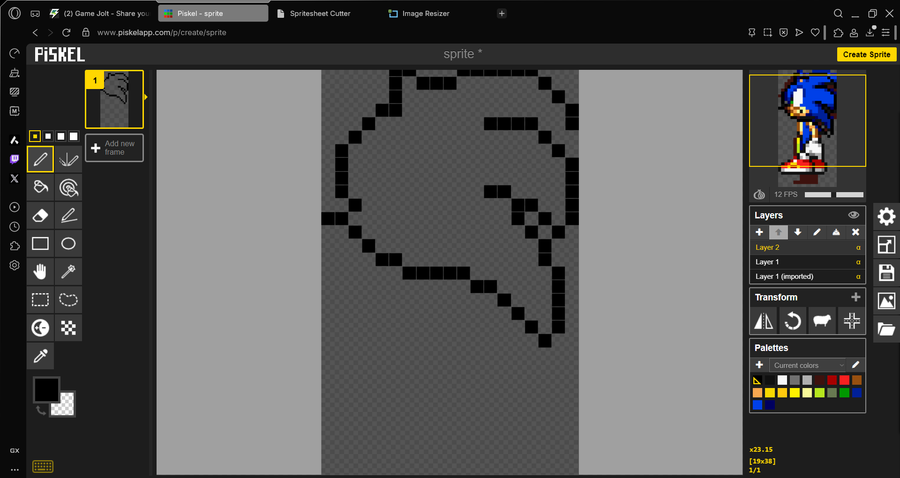Select the Shape selection wand tool

(68, 271)
